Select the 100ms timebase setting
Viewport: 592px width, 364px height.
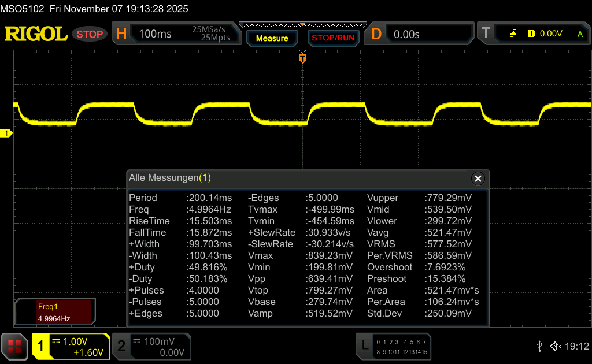point(156,34)
